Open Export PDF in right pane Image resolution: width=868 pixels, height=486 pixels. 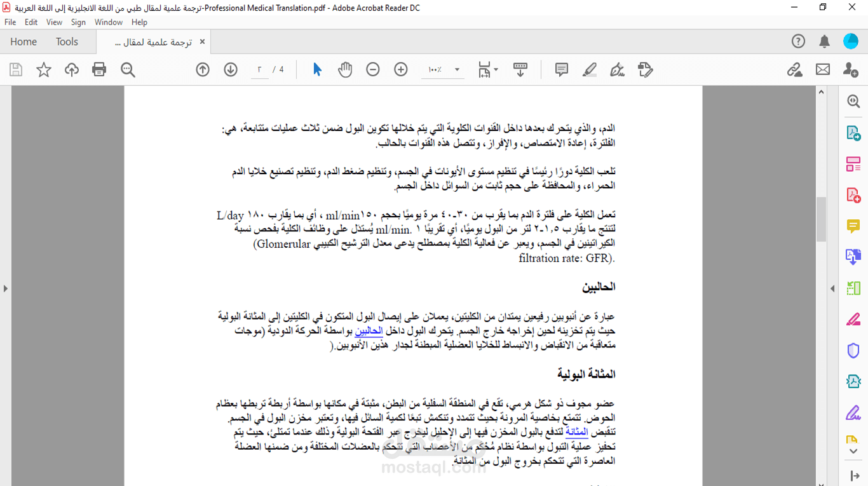853,133
